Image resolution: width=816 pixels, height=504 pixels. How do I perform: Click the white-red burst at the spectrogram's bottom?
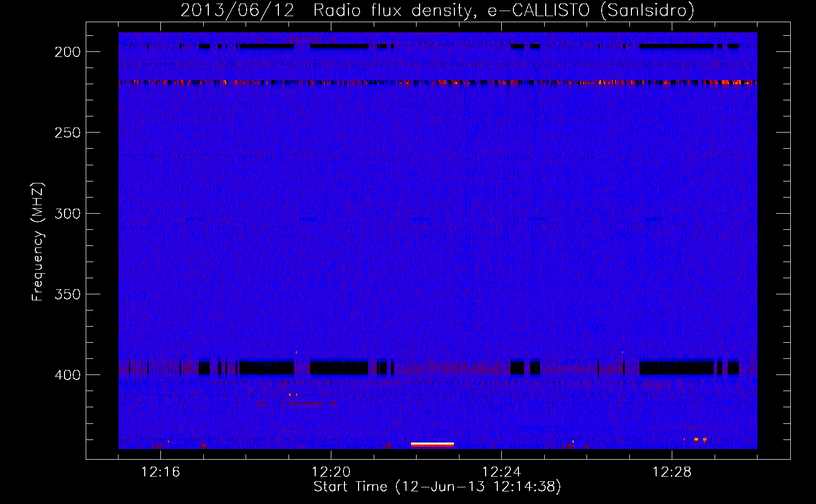click(432, 445)
